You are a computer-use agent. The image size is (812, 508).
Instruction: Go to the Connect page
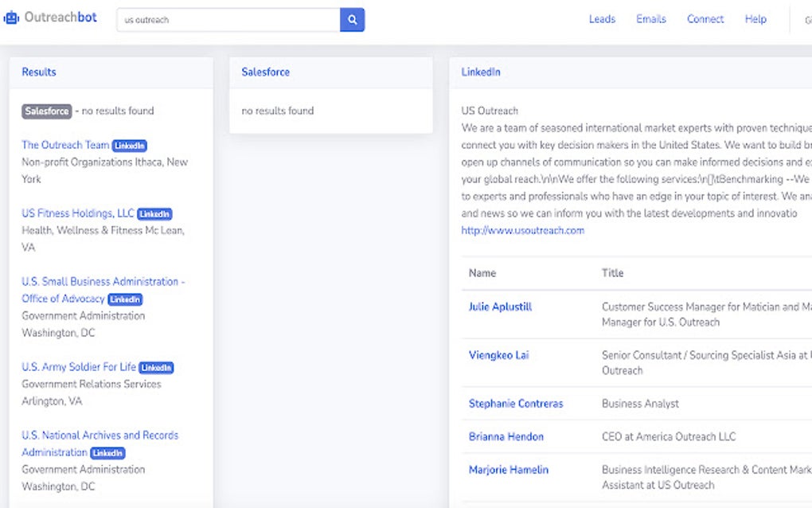point(705,19)
